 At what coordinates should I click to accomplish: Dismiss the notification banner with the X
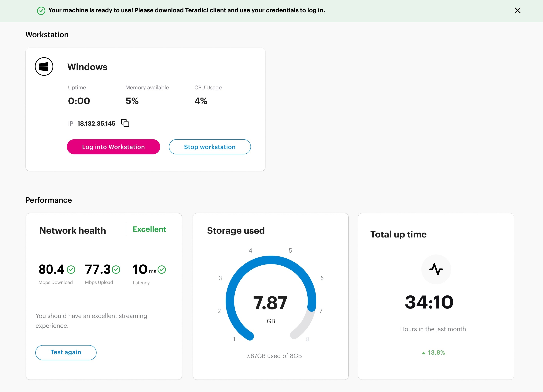tap(517, 11)
